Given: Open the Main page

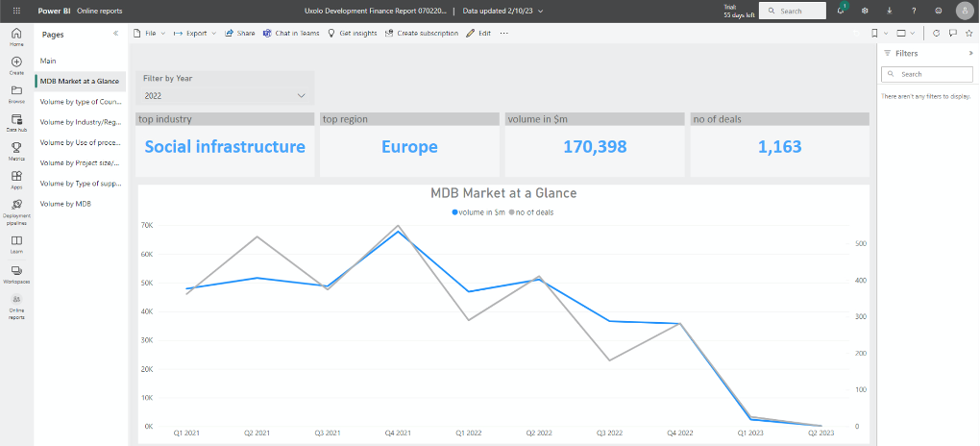Looking at the screenshot, I should [80, 62].
